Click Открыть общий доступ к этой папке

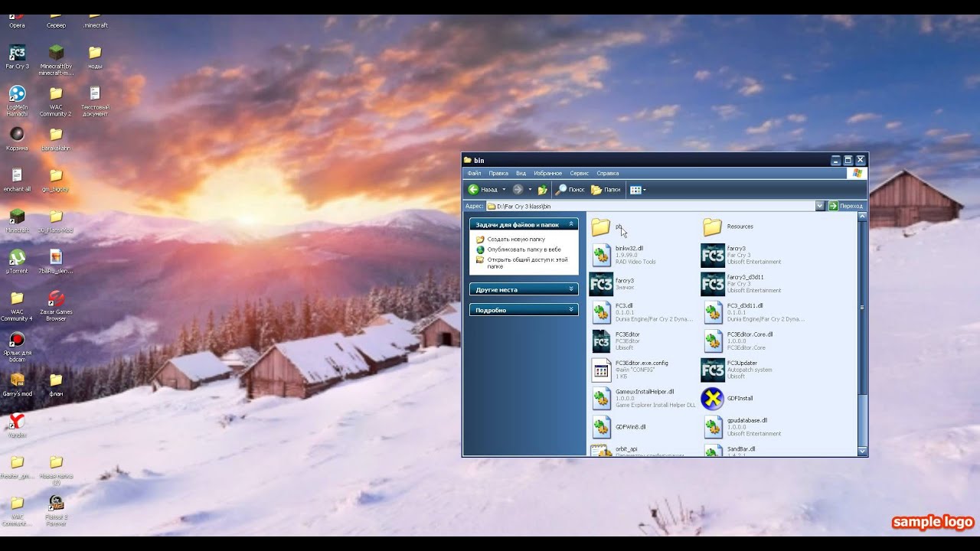point(526,262)
